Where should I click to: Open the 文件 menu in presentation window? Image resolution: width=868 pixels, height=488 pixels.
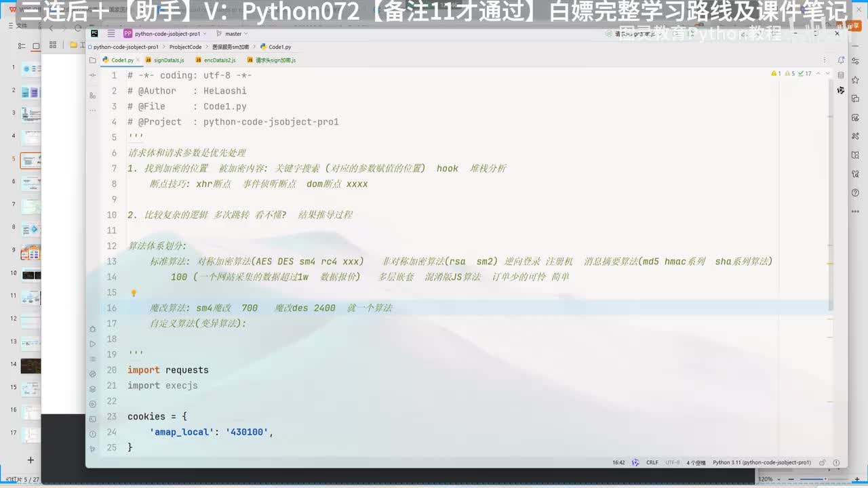click(22, 25)
